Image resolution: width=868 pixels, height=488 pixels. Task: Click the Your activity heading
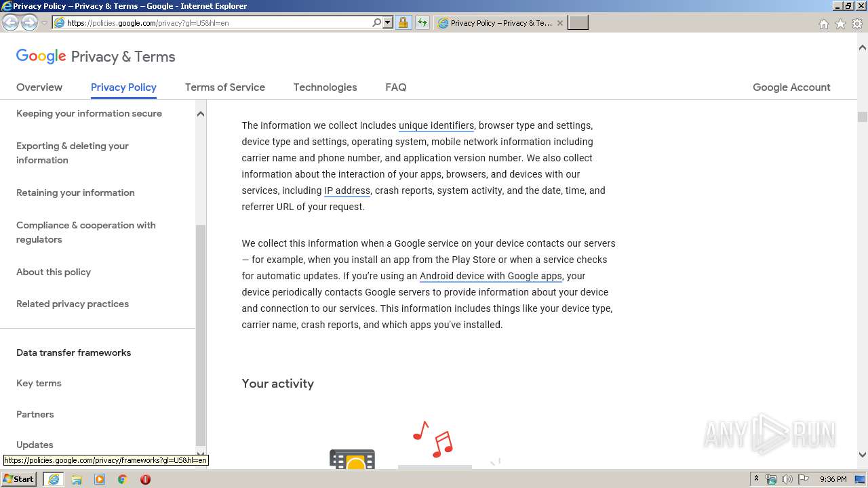click(277, 383)
